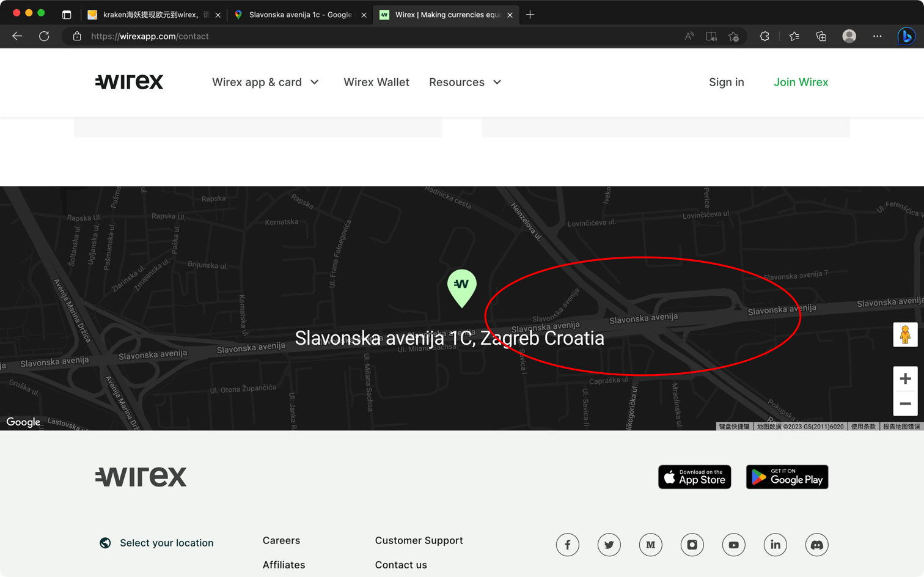Open the Affiliates footer link
The height and width of the screenshot is (577, 924).
pos(284,565)
